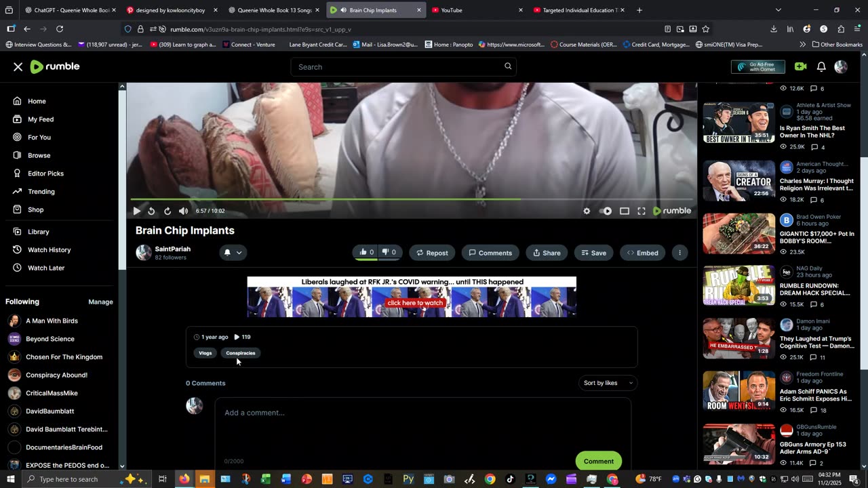This screenshot has width=868, height=488.
Task: Open the Ryan Smith Best Owner video thumbnail
Action: pos(738,123)
